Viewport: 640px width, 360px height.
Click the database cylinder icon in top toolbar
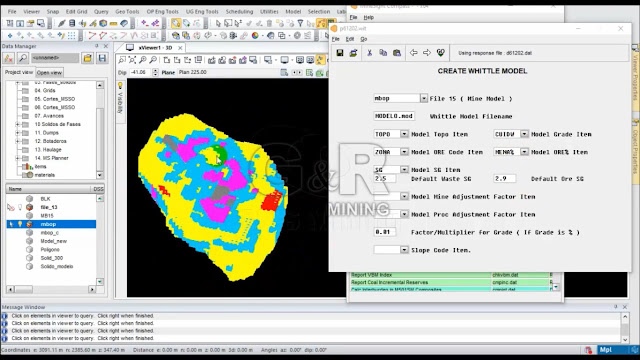tap(72, 23)
